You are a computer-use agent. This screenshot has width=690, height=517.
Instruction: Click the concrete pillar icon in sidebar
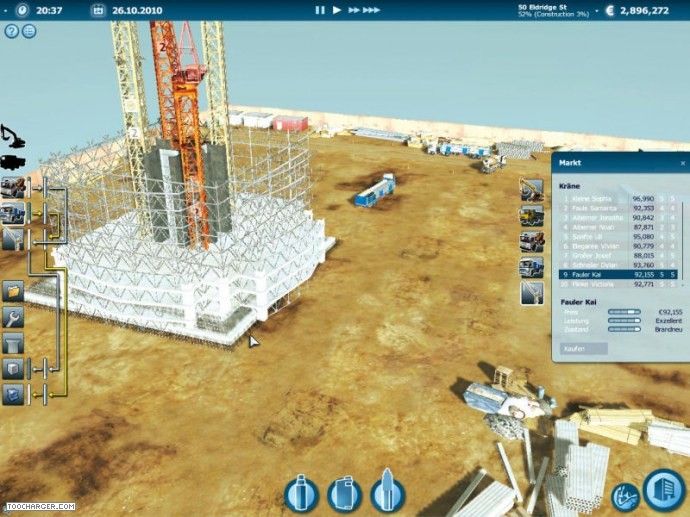coord(13,344)
